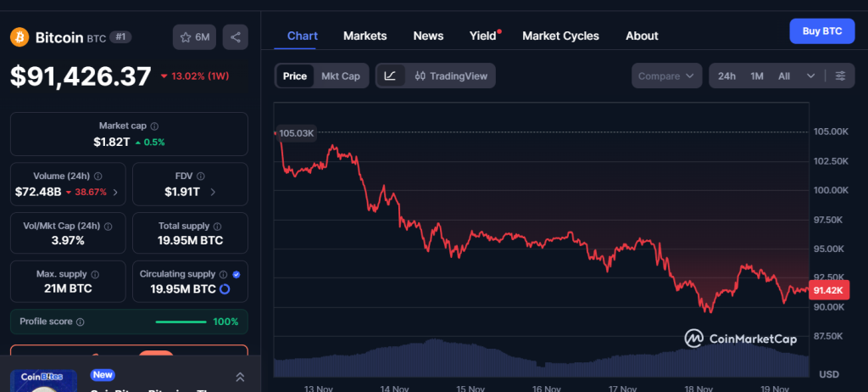Add Bitcoin to watchlist with star button

pyautogui.click(x=194, y=37)
